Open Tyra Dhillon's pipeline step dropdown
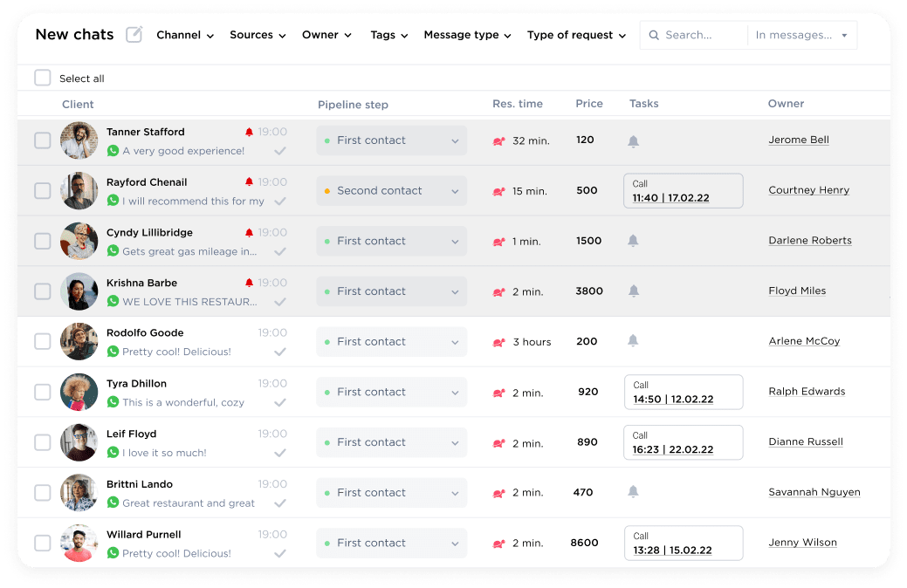 coord(391,392)
